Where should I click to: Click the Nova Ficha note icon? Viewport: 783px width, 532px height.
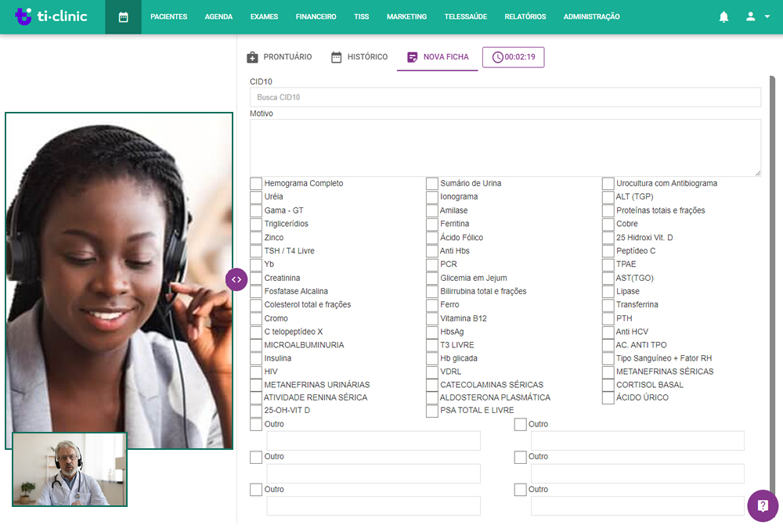[412, 57]
